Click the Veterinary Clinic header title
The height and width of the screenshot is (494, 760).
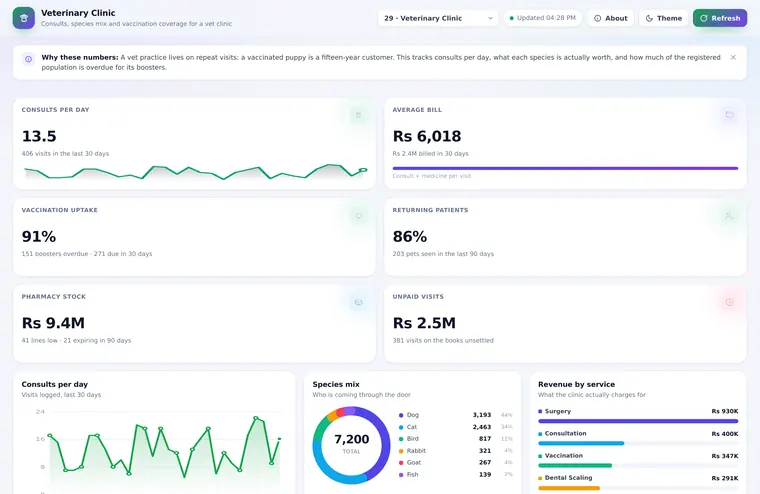pos(78,13)
